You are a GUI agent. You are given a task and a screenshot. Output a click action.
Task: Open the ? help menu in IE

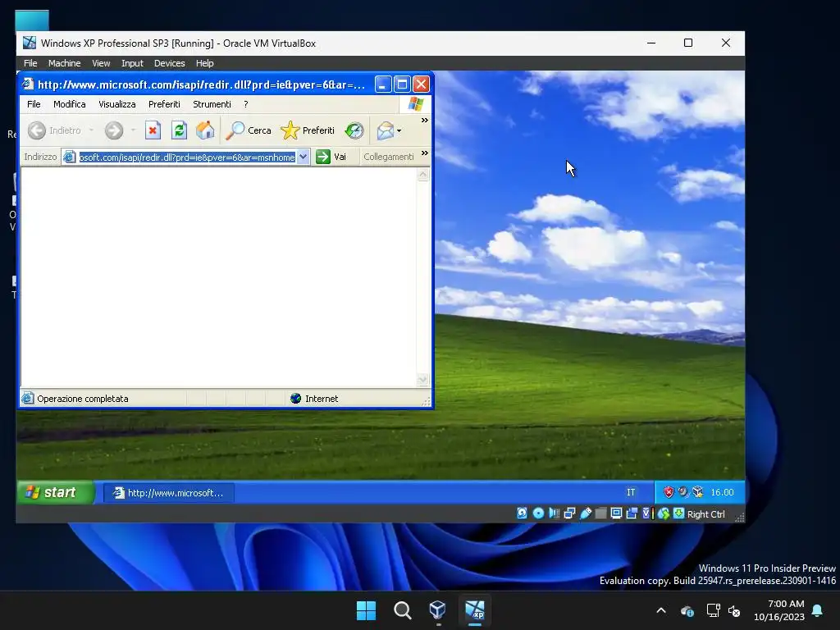click(246, 104)
